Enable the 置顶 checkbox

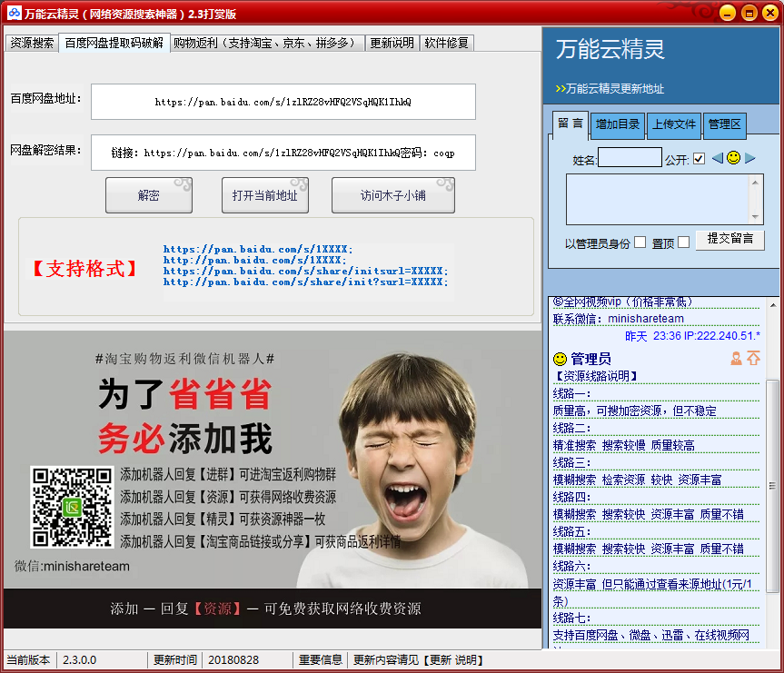[684, 242]
